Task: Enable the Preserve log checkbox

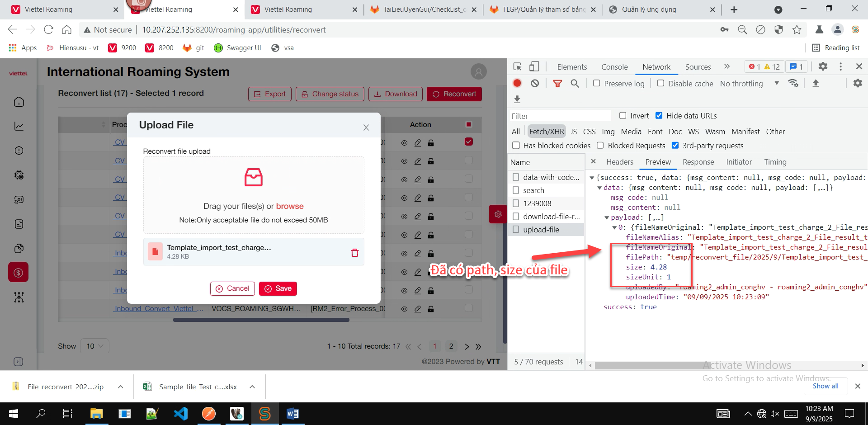Action: point(597,83)
